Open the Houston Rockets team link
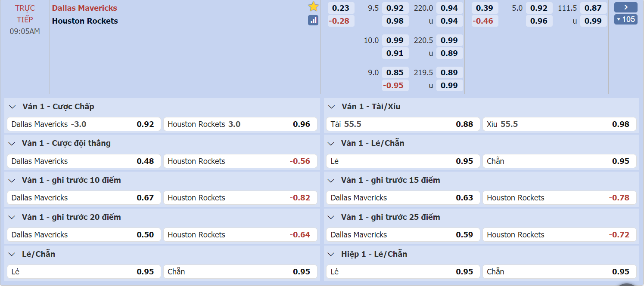 (85, 21)
